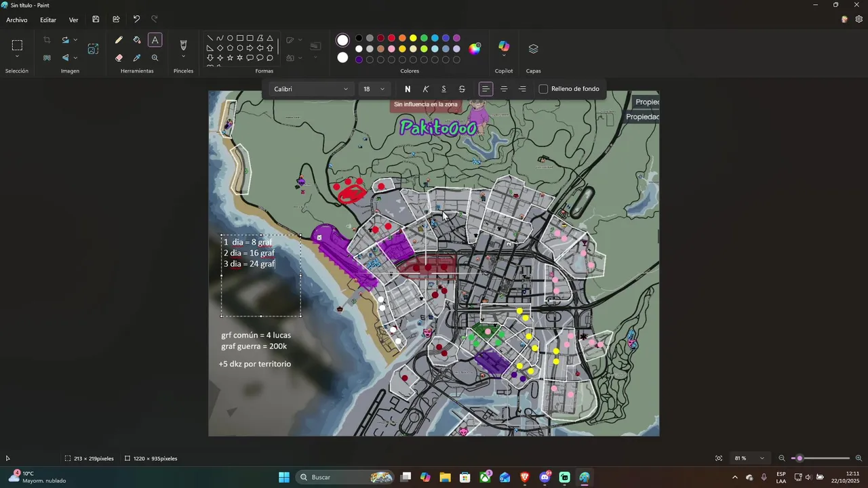The image size is (868, 488).
Task: Center align the text
Action: tap(504, 89)
